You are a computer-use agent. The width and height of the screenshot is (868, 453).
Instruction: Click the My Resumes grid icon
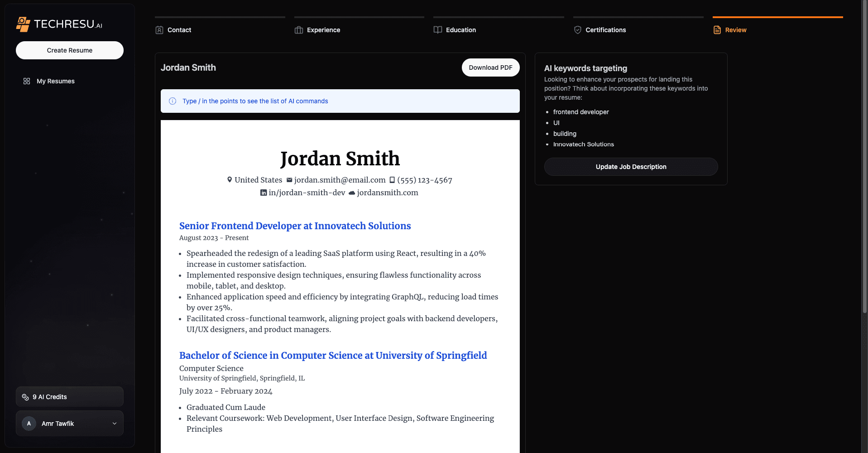27,81
